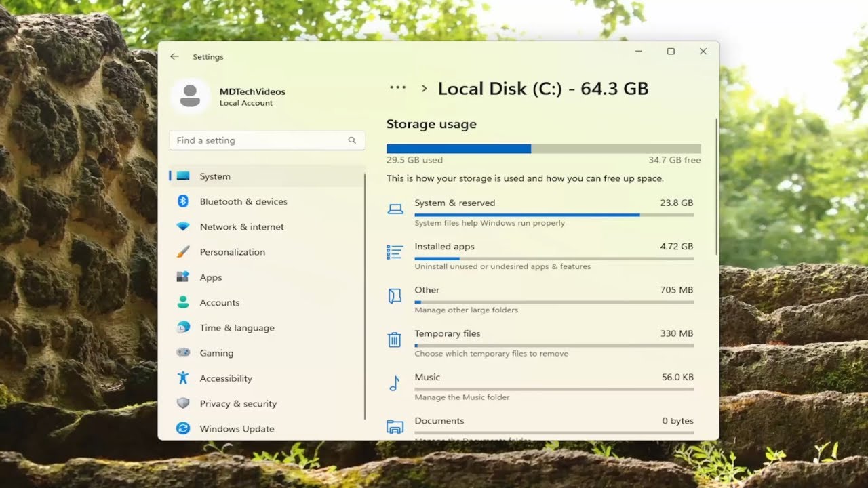This screenshot has width=868, height=488.
Task: Click the Find a setting search box
Action: pos(267,140)
